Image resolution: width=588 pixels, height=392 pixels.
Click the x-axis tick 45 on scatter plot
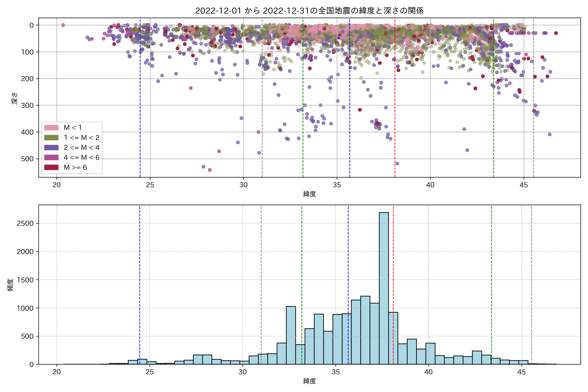point(523,185)
